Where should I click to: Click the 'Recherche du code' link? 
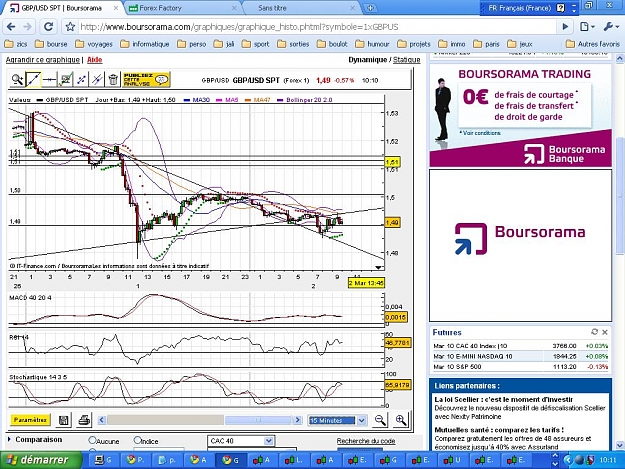366,441
